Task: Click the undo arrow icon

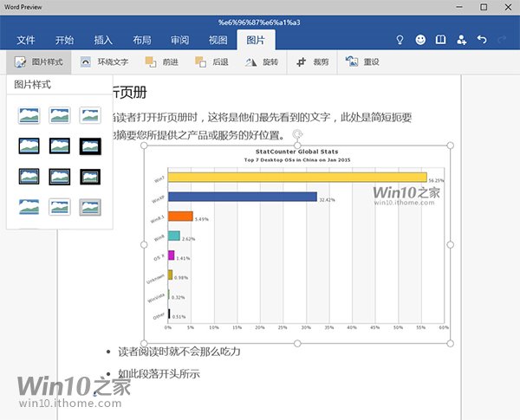Action: pyautogui.click(x=482, y=40)
